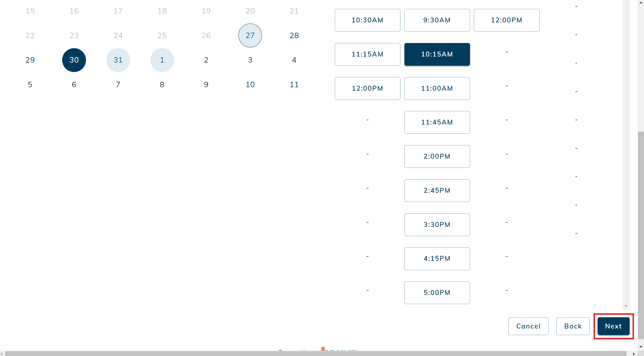644x356 pixels.
Task: Select calendar date 6
Action: 74,85
